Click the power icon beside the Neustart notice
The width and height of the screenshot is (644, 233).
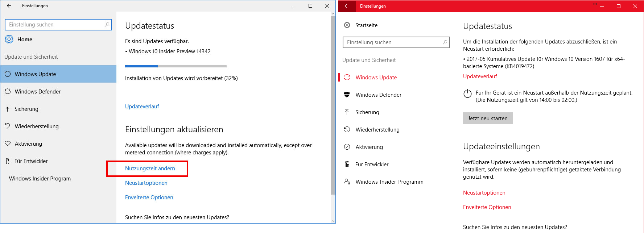467,93
